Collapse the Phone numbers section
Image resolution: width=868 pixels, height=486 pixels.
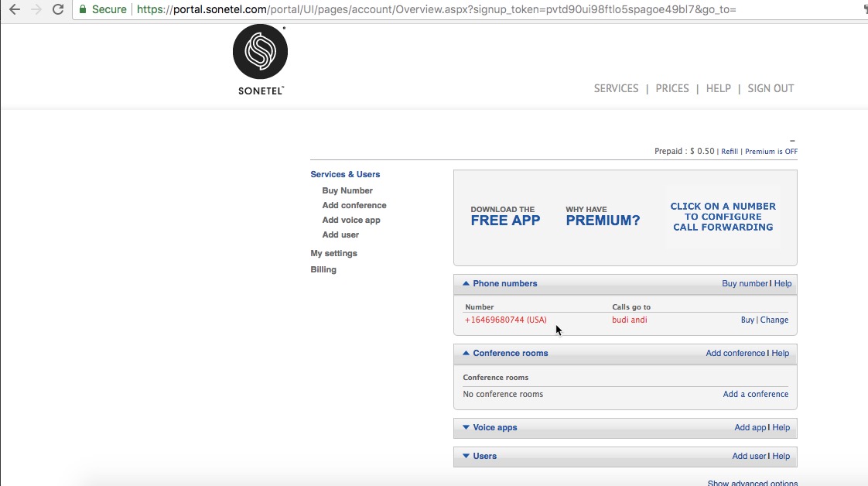click(x=466, y=283)
